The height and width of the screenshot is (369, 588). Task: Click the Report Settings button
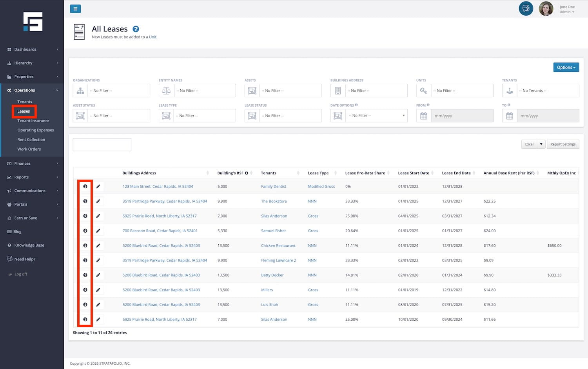(x=563, y=144)
